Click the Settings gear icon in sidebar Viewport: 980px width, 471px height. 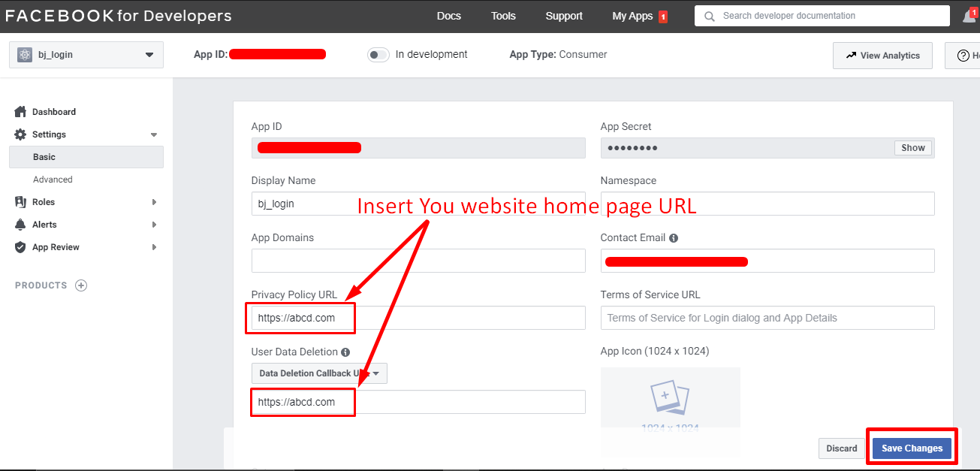[x=20, y=134]
